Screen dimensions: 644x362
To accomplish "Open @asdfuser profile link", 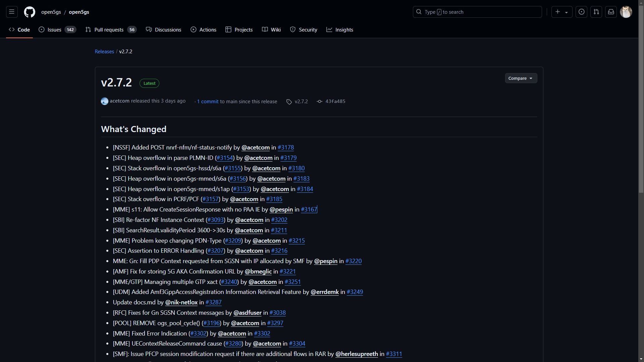I will point(248,313).
